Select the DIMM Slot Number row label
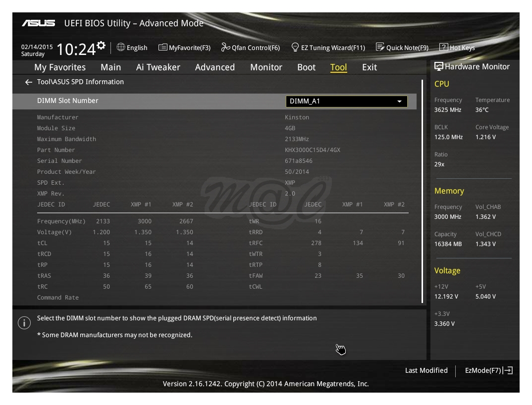 click(x=67, y=101)
